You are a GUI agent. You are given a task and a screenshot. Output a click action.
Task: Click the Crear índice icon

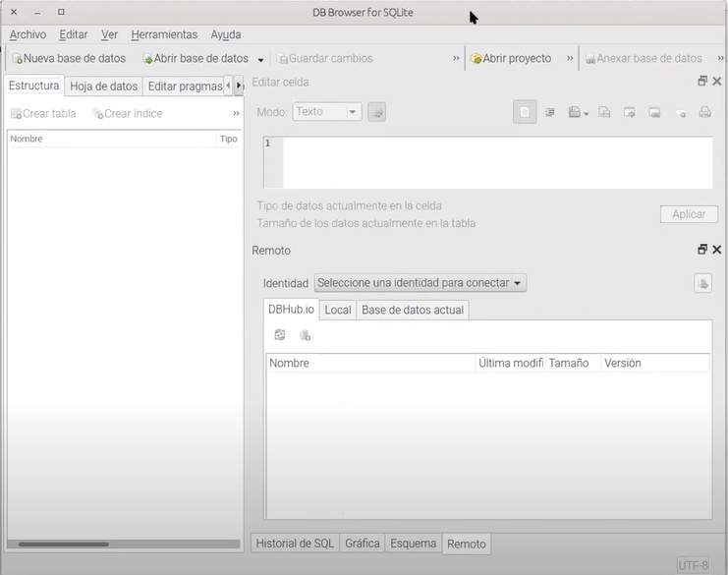(97, 114)
